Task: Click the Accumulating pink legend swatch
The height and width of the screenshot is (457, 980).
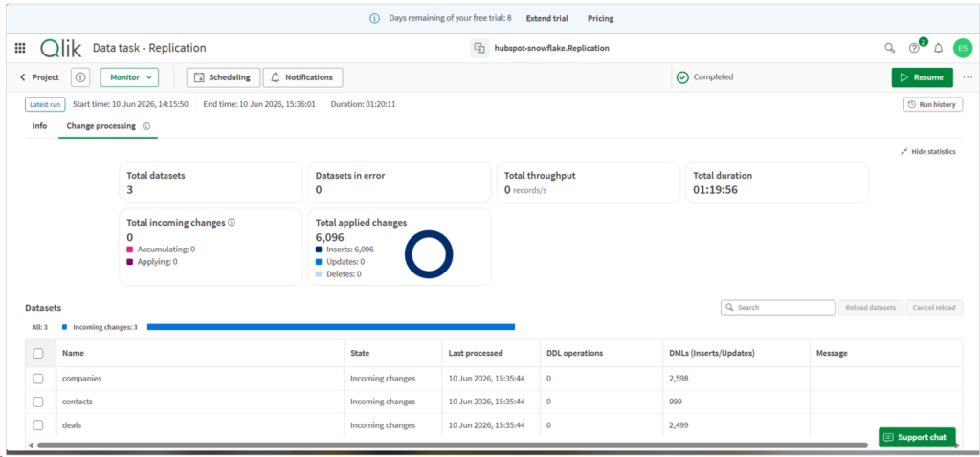Action: tap(130, 250)
